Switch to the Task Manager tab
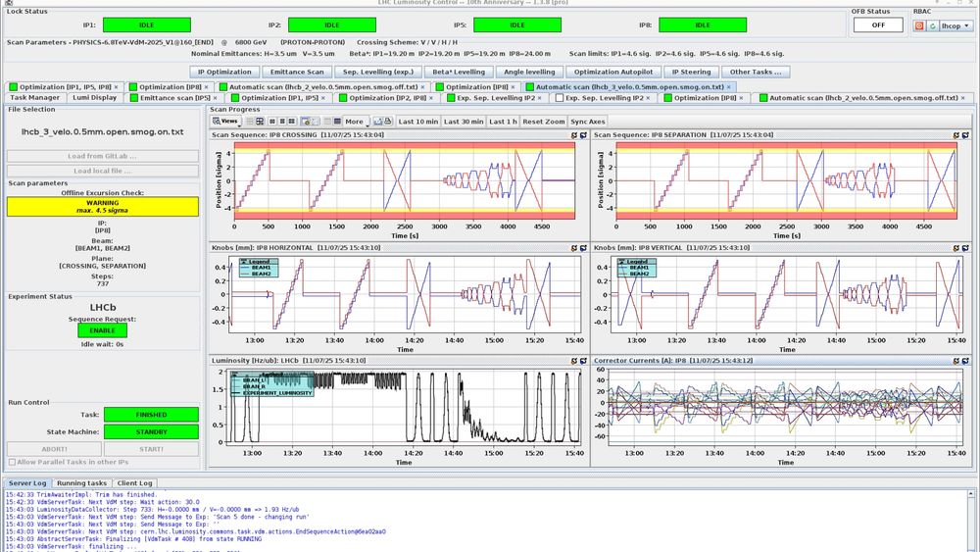 click(35, 98)
